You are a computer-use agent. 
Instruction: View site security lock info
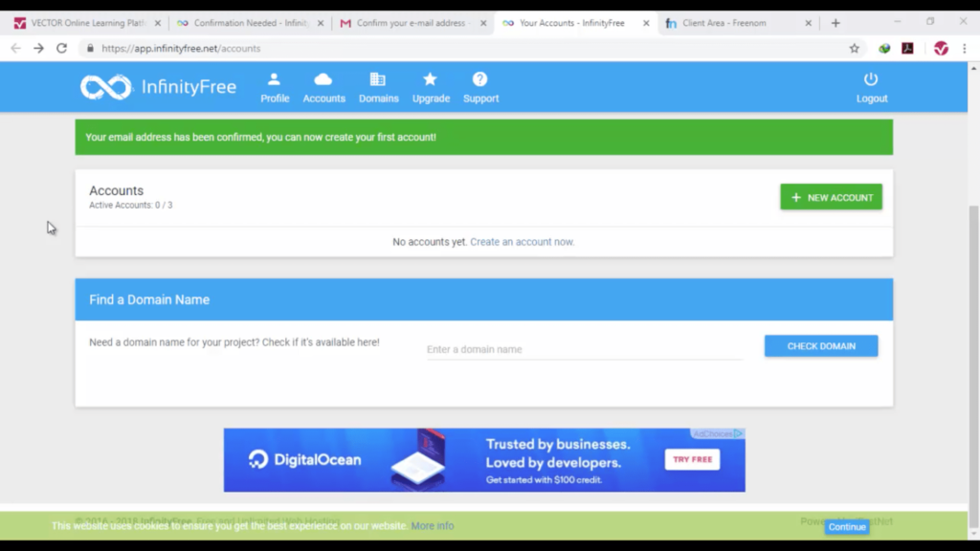[x=90, y=48]
